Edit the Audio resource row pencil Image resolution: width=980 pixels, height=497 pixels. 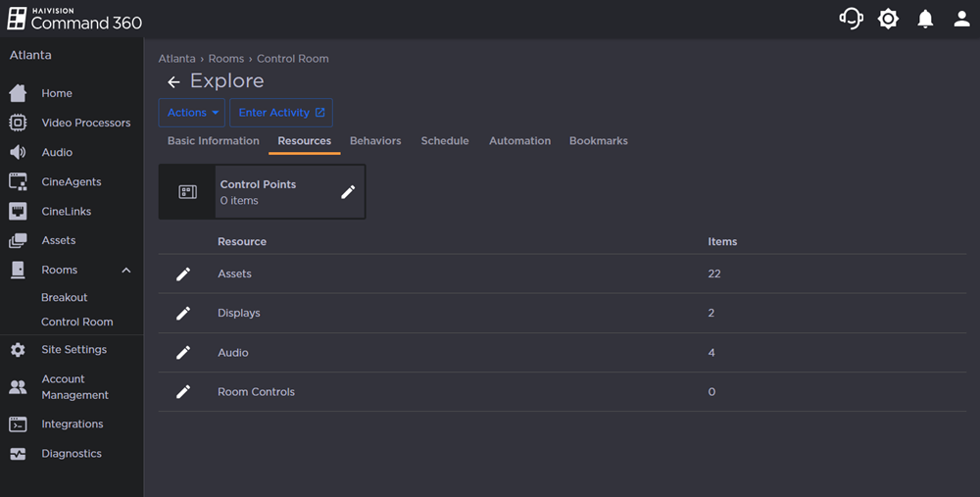[183, 353]
